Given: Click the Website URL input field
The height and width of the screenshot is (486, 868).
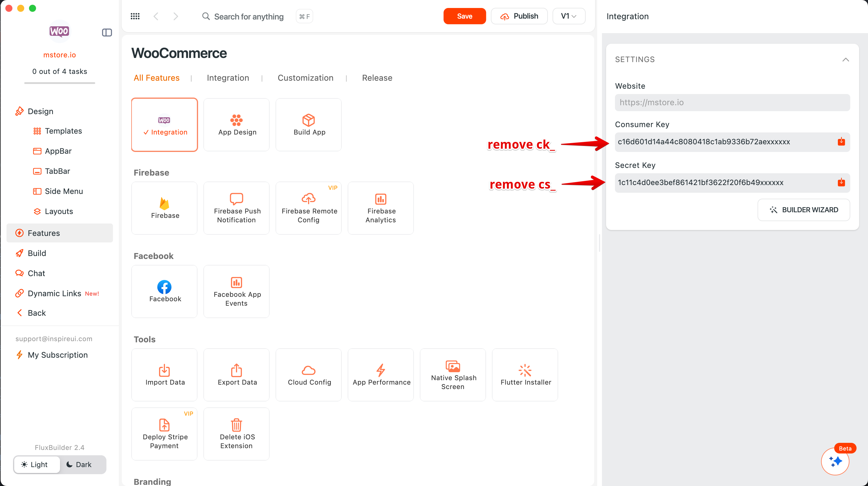Looking at the screenshot, I should click(732, 103).
